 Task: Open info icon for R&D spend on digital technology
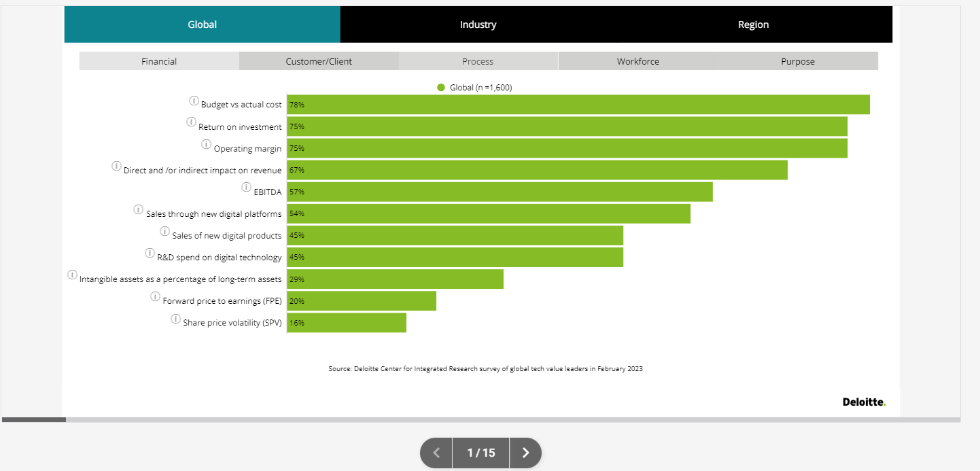[x=150, y=253]
